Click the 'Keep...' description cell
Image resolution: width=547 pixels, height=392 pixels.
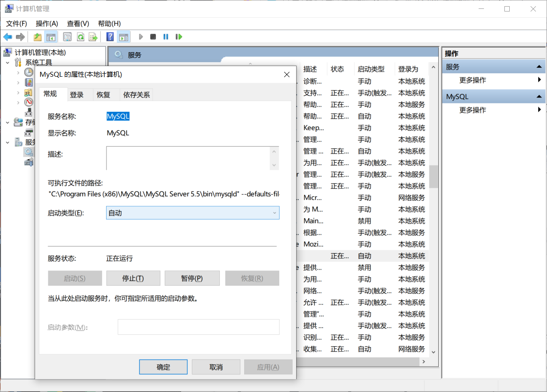tap(313, 128)
